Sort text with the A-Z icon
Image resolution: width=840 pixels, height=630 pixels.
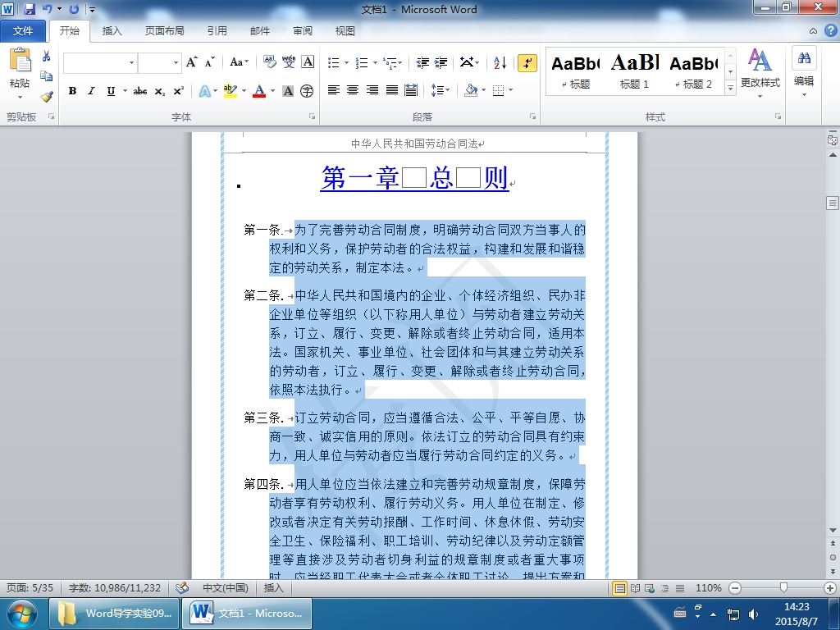[500, 62]
